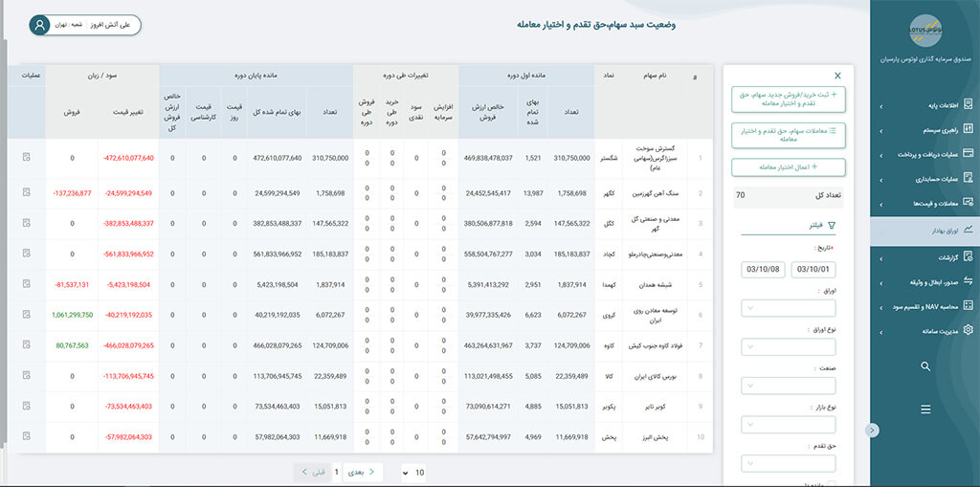Click the operations icon for row 5

(26, 284)
